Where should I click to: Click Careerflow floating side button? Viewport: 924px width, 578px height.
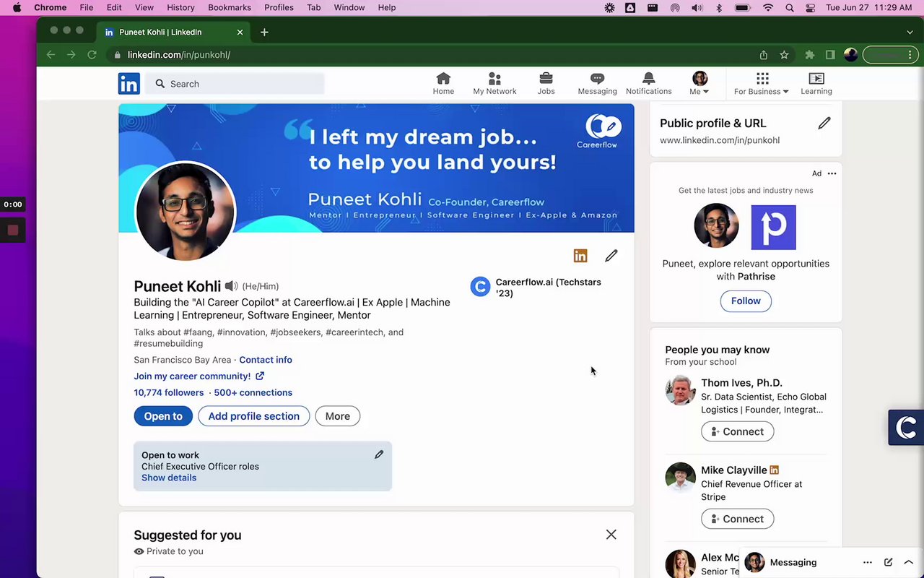point(906,427)
